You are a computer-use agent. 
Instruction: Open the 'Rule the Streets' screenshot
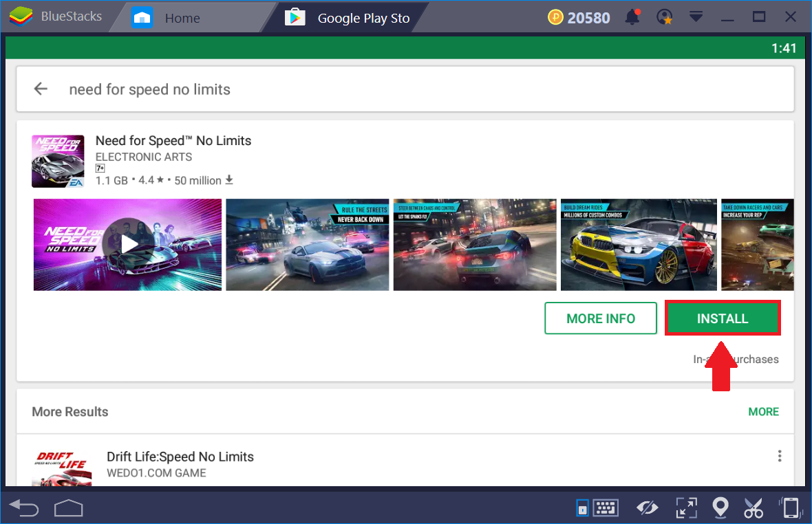click(x=308, y=245)
